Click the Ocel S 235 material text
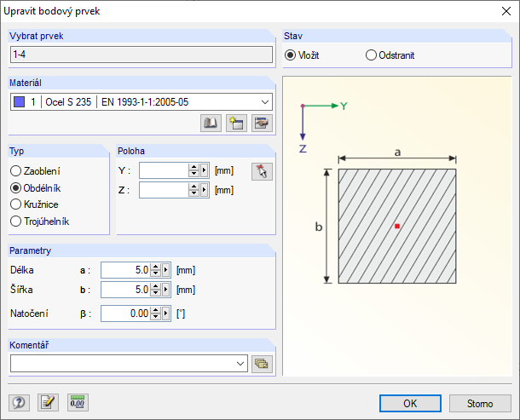This screenshot has height=420, width=520. (x=68, y=101)
